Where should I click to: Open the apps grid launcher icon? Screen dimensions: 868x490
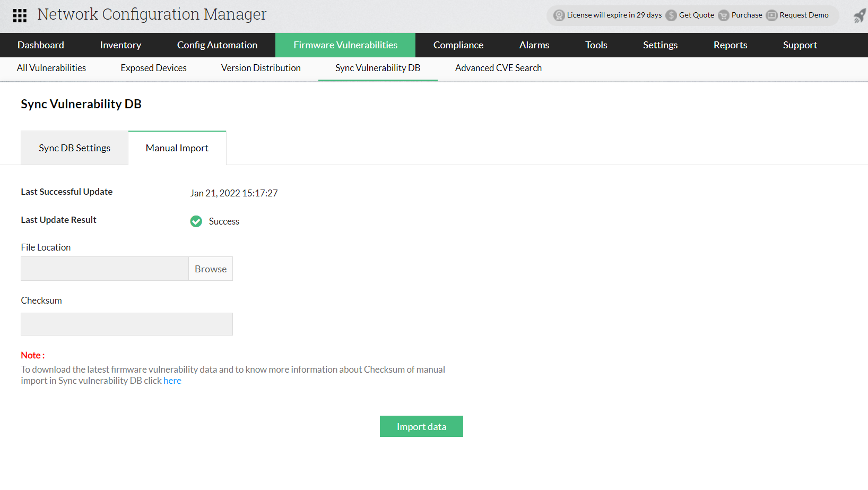[19, 15]
